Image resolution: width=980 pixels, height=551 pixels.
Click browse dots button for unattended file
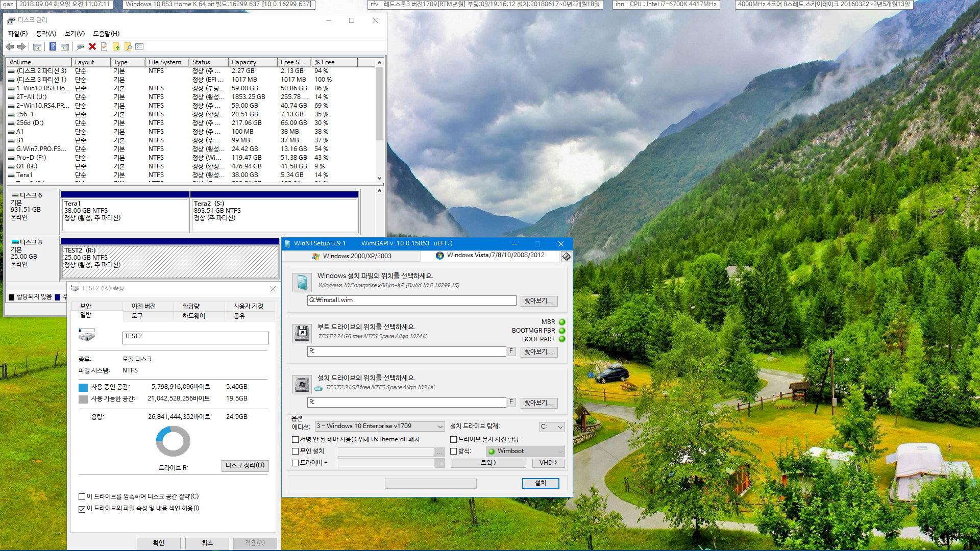pos(439,452)
